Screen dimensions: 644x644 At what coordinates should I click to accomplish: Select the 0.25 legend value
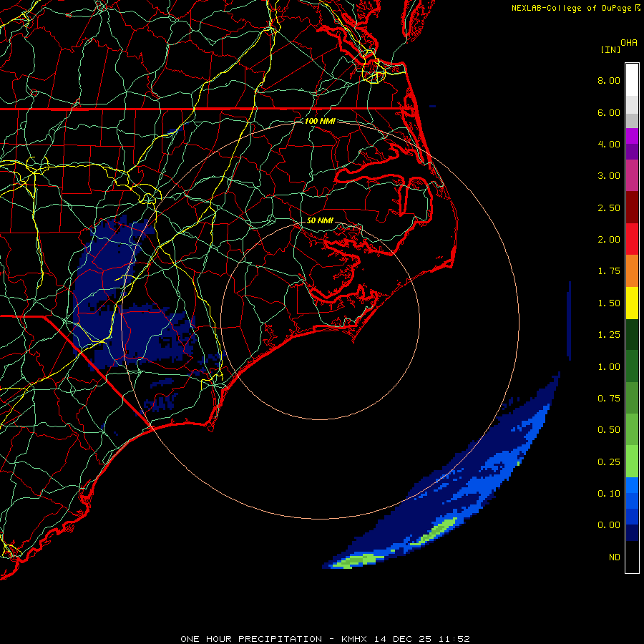609,462
